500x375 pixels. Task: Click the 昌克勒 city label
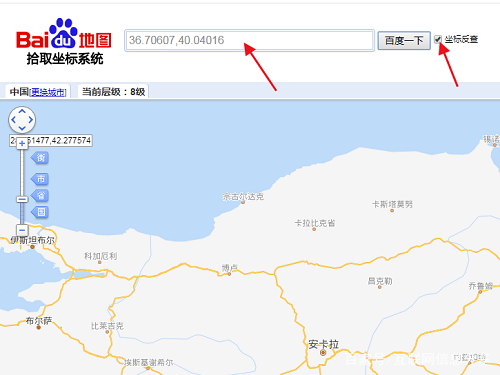pyautogui.click(x=380, y=281)
